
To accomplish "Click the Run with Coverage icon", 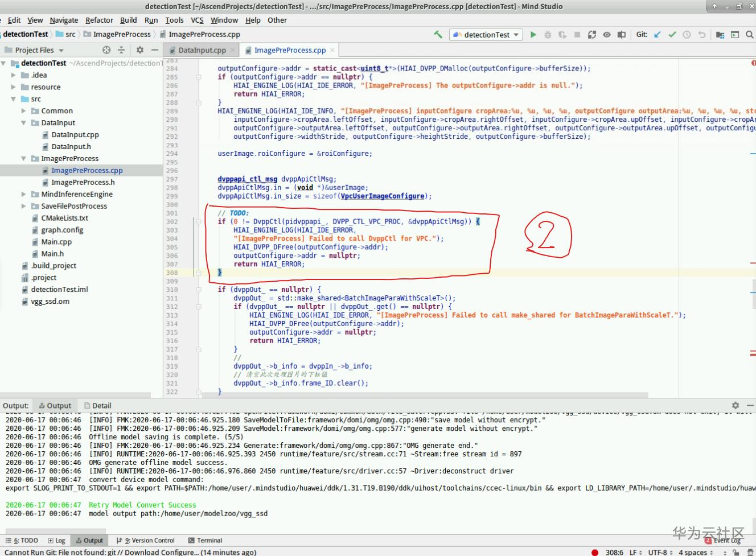I will click(x=562, y=34).
